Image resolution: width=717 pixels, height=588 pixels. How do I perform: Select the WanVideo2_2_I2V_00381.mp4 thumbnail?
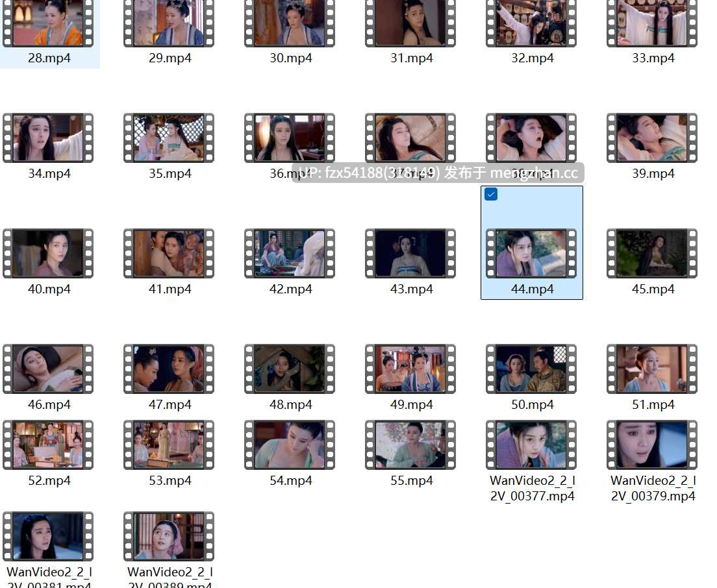tap(48, 536)
